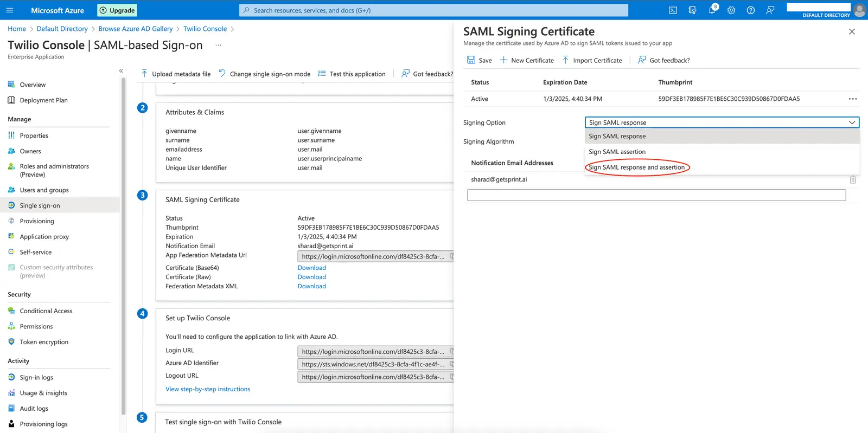Open the help question mark icon

pos(751,10)
